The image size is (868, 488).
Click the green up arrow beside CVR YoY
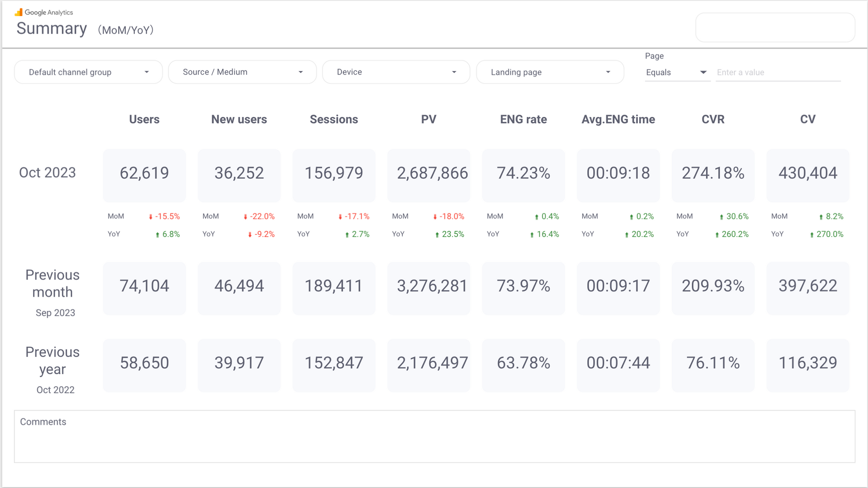pos(717,235)
